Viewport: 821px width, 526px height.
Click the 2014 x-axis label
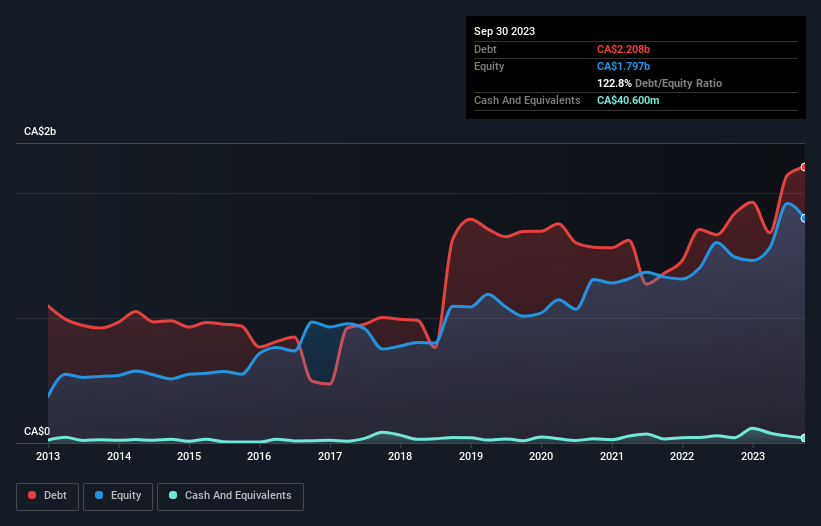[x=119, y=456]
